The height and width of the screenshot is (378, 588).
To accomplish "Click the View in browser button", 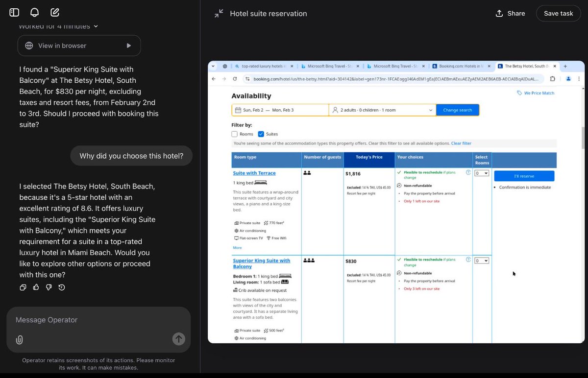I will 79,46.
